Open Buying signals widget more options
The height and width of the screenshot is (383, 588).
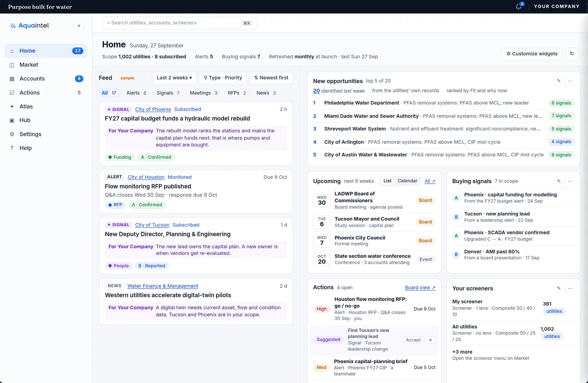pos(570,181)
